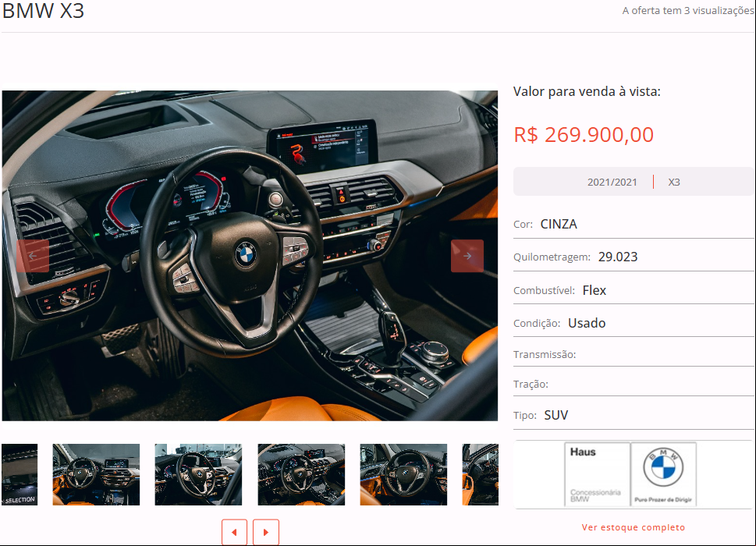The width and height of the screenshot is (756, 546).
Task: Click the Condição label
Action: [x=537, y=324]
